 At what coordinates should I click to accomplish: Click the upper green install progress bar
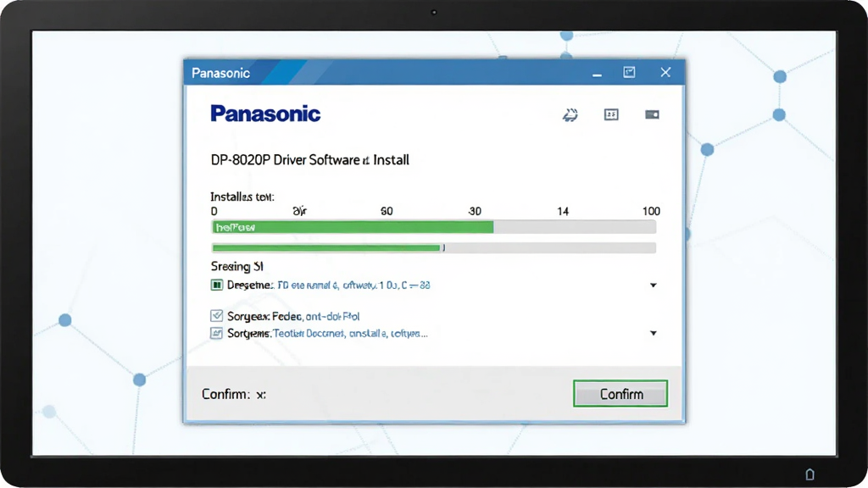pyautogui.click(x=353, y=227)
